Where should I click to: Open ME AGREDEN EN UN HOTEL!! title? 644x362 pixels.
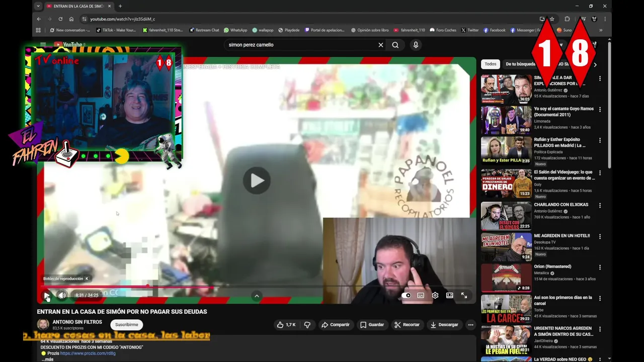pyautogui.click(x=561, y=236)
